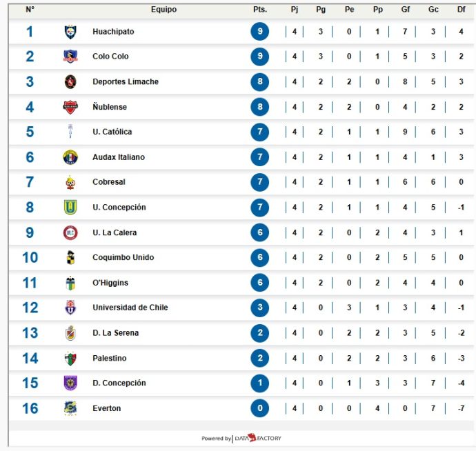Image resolution: width=476 pixels, height=451 pixels.
Task: Open the U. Católica team name
Action: [112, 132]
